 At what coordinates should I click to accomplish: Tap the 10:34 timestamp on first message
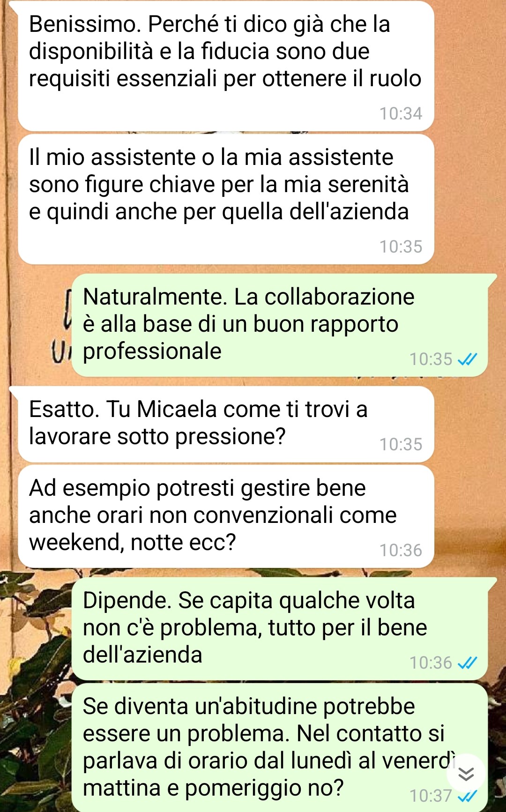click(401, 114)
